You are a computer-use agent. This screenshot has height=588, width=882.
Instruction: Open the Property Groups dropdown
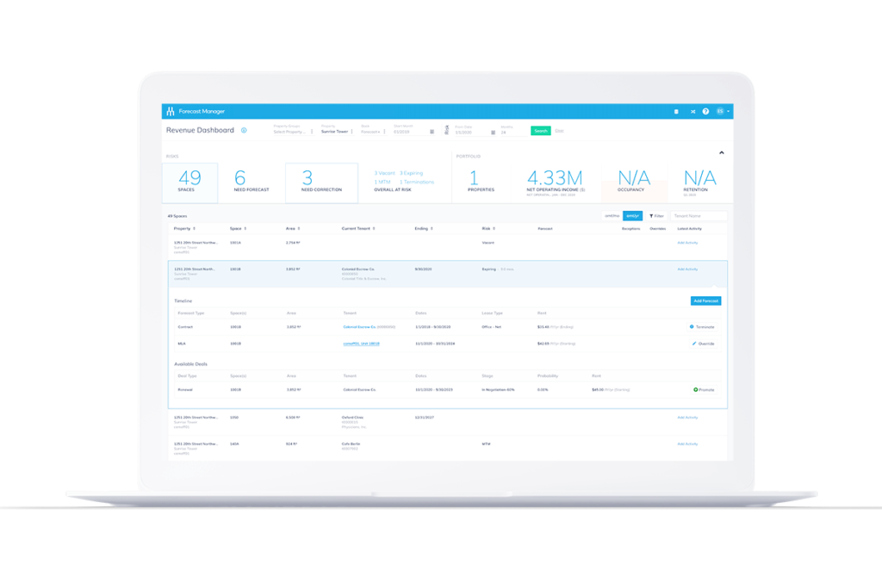[290, 133]
